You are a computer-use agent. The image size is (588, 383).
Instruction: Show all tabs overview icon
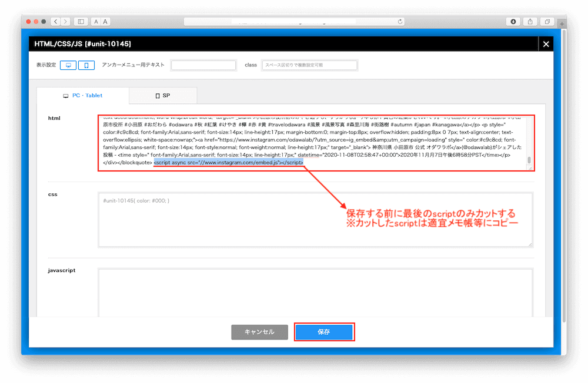547,22
